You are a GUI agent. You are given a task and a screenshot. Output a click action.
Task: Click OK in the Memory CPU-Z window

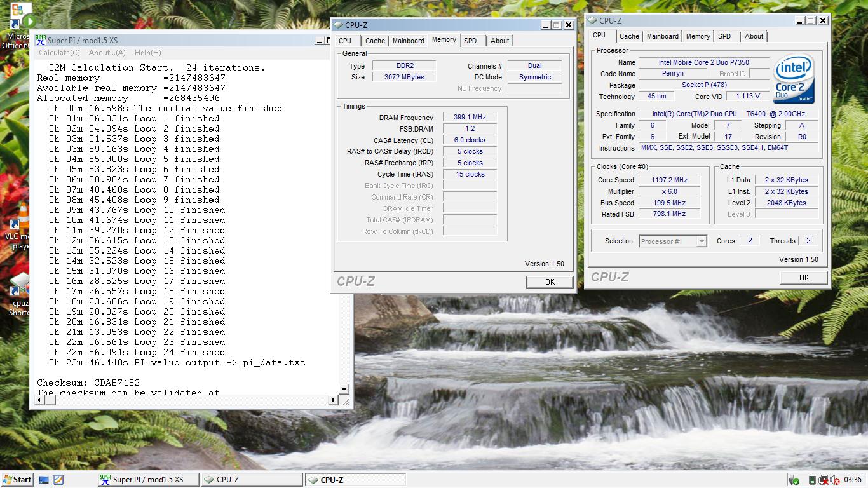(x=550, y=282)
